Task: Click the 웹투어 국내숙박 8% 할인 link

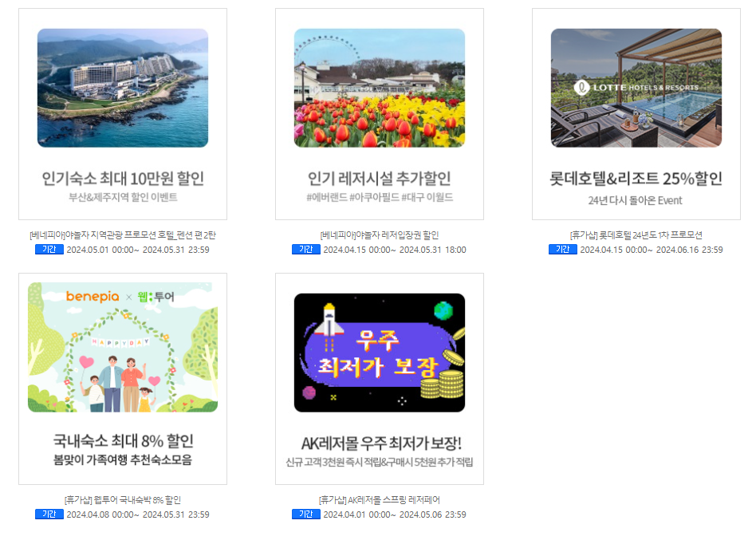Action: 120,499
